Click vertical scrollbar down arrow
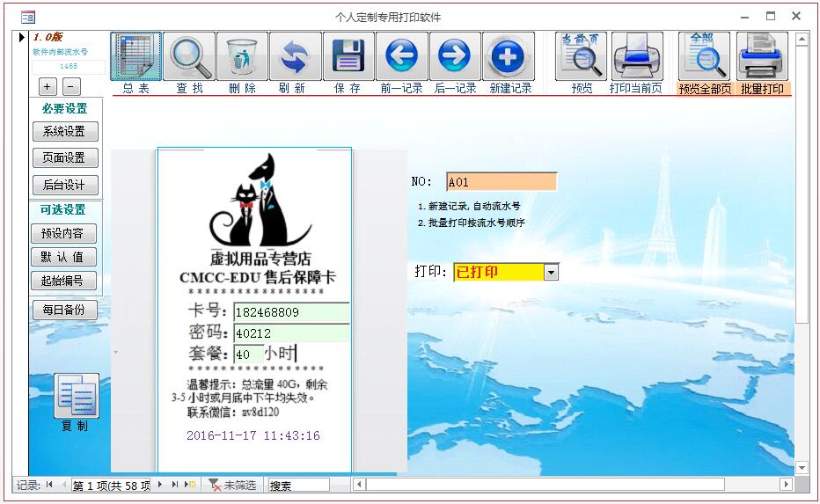Screen dimensions: 820x504 [802, 467]
